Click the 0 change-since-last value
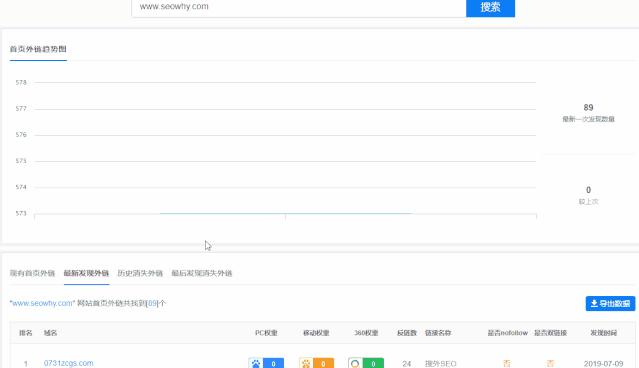 588,190
